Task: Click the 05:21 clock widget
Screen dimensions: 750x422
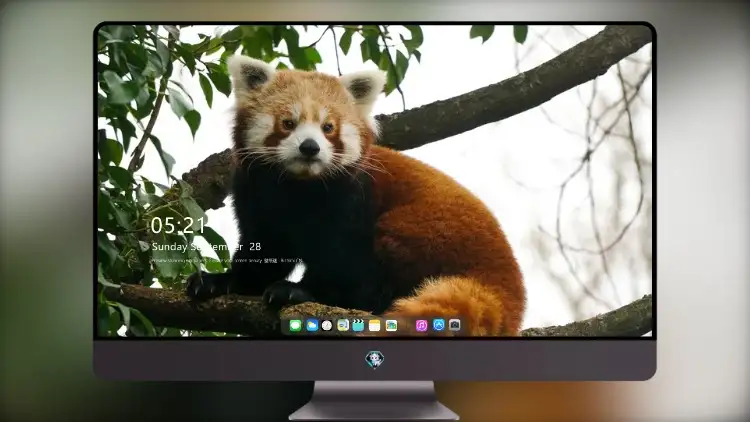Action: (x=178, y=225)
